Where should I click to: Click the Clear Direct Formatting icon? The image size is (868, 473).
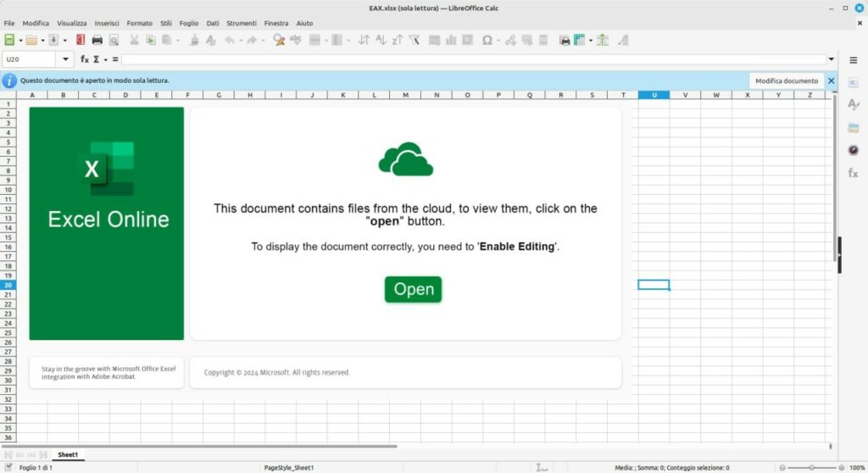(210, 40)
